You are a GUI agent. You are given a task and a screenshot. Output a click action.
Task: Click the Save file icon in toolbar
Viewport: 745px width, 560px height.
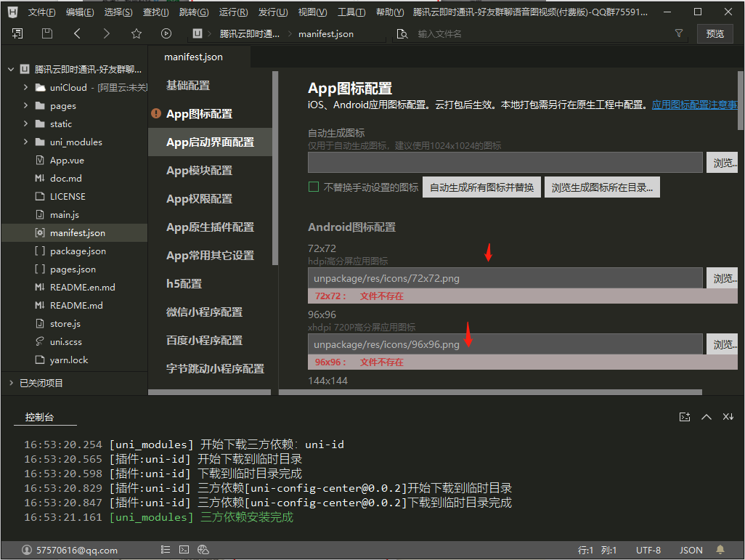[x=47, y=33]
